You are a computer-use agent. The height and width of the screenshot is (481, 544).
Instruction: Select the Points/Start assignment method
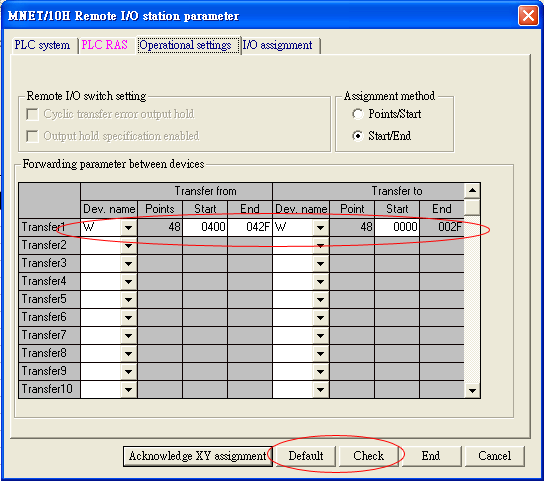(x=358, y=114)
